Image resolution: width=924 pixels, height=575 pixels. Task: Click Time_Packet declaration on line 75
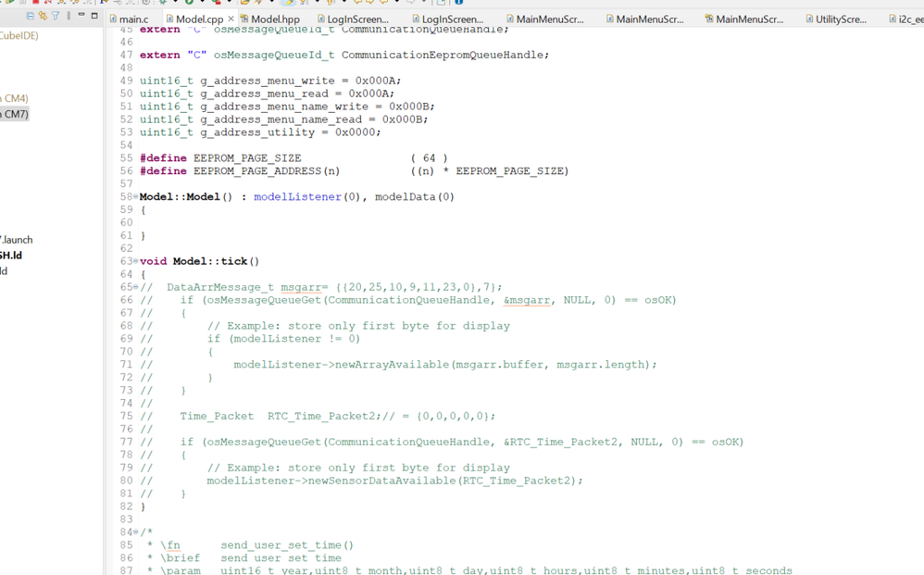[x=217, y=416]
